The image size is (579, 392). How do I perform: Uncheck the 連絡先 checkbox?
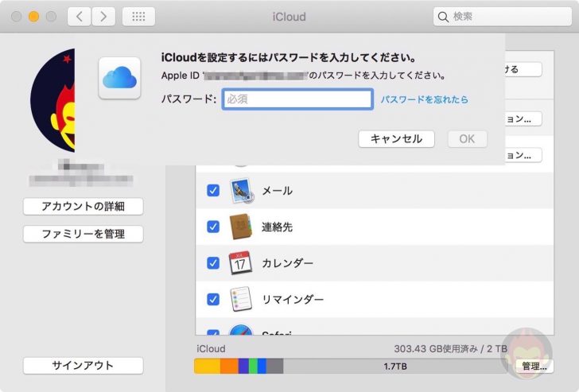(x=213, y=227)
